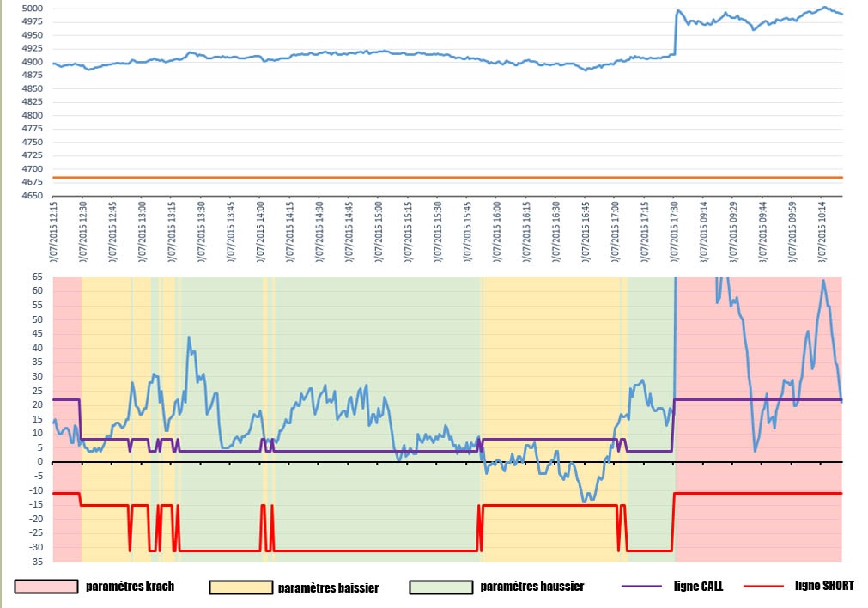Click the pink 'paramètres krach' legend swatch

(x=46, y=587)
